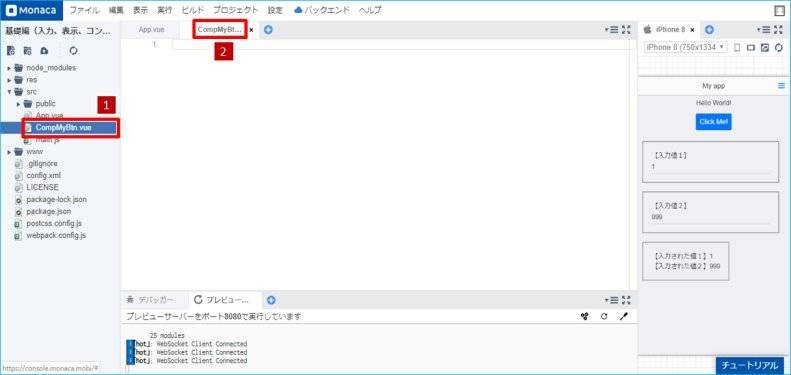Click the Click Me! button in preview

pos(713,122)
